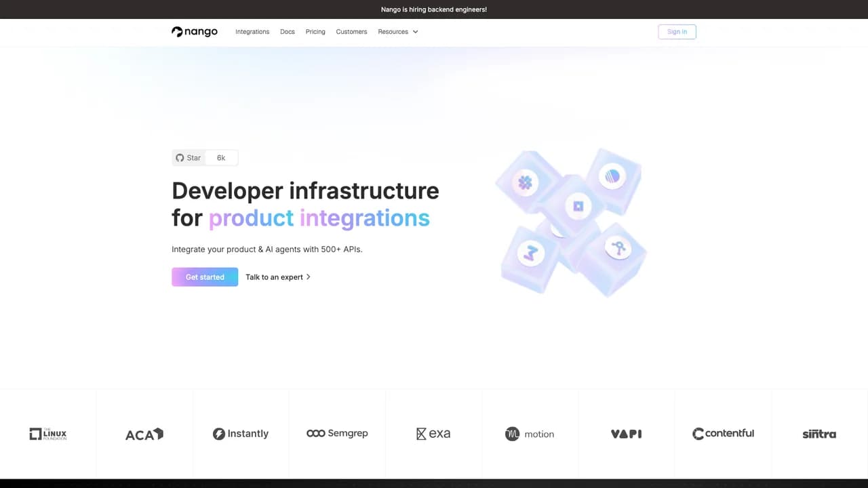The image size is (868, 488).
Task: Open the hiring backend engineers banner
Action: pyautogui.click(x=434, y=9)
